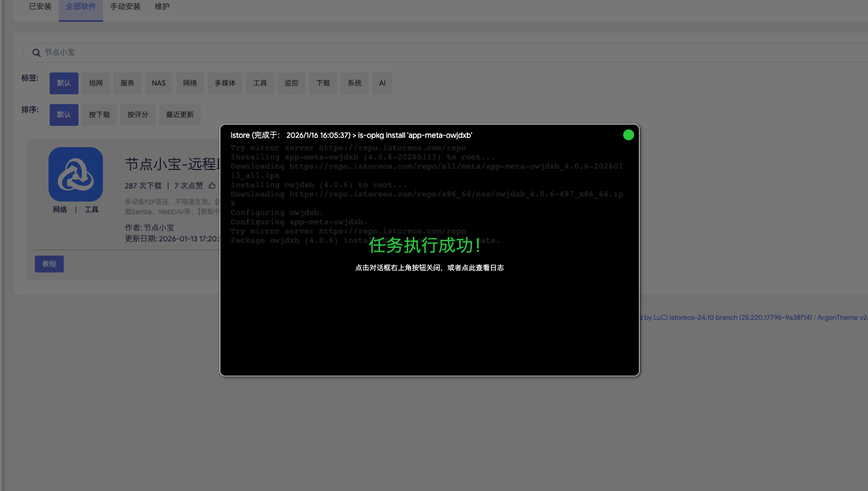Filter by the 多媒体 tag

225,83
